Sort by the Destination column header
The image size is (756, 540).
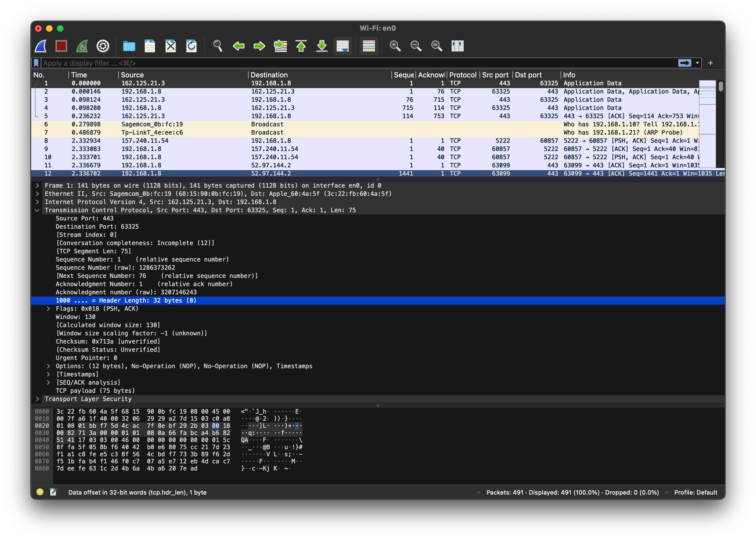pos(319,75)
